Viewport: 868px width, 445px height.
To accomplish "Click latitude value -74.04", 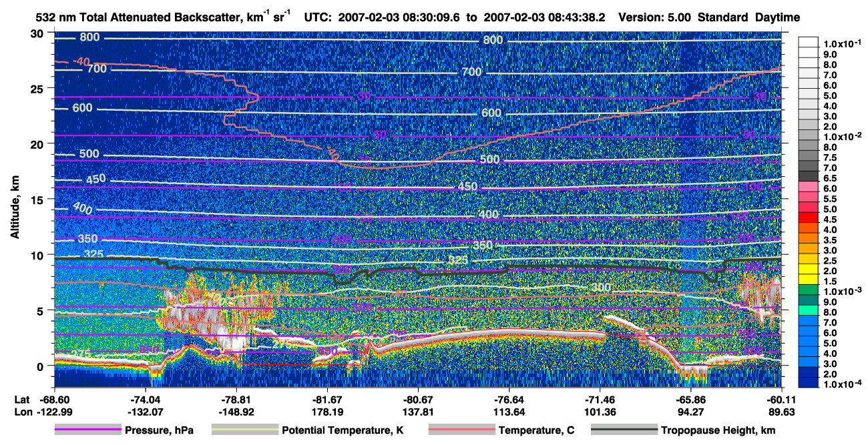I will [x=145, y=400].
